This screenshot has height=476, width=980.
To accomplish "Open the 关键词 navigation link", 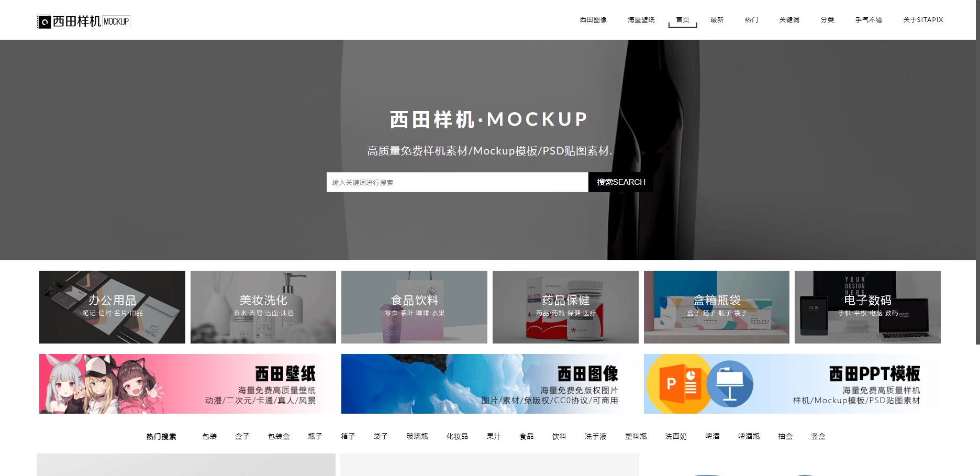I will [x=789, y=20].
